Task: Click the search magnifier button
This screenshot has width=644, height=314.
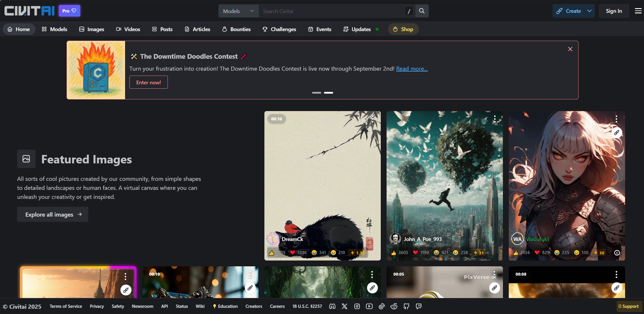Action: pyautogui.click(x=422, y=11)
